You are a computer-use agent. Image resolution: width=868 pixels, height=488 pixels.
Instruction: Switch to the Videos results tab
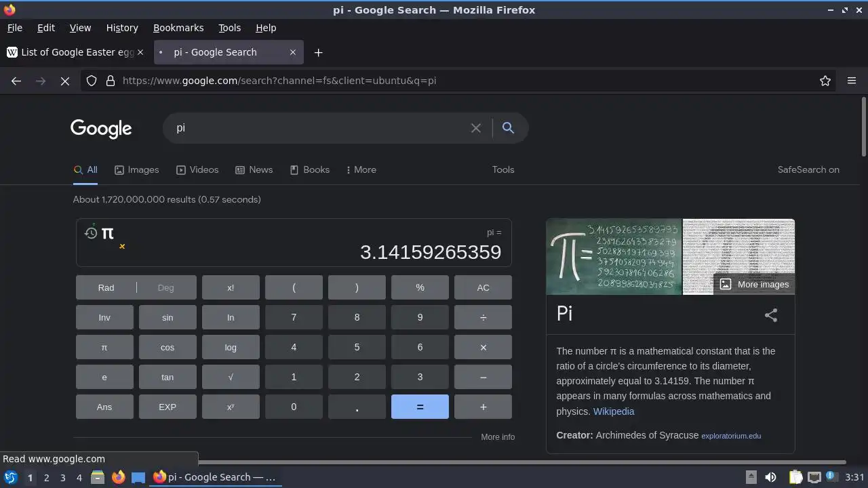pyautogui.click(x=197, y=169)
